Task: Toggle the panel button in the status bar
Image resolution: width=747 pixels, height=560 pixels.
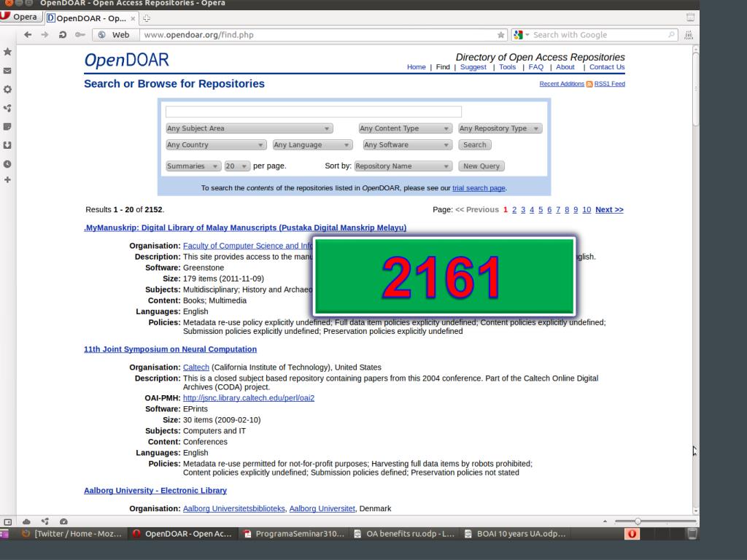Action: coord(7,521)
